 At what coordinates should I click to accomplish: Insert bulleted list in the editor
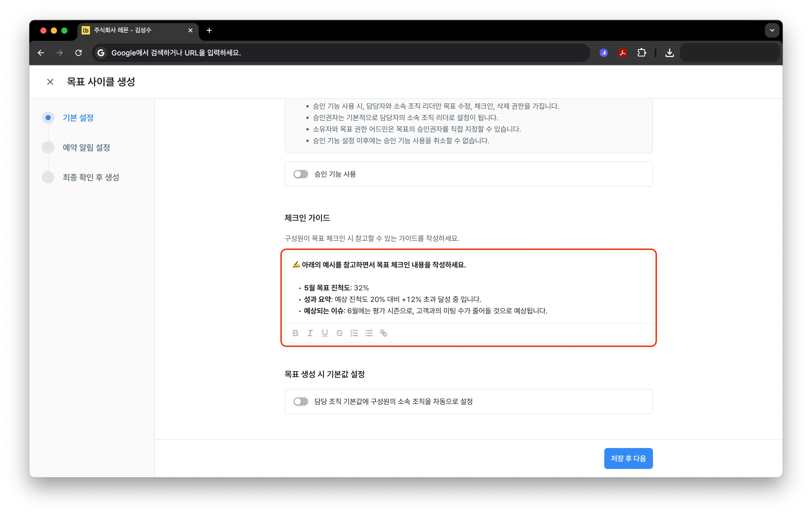click(x=369, y=333)
